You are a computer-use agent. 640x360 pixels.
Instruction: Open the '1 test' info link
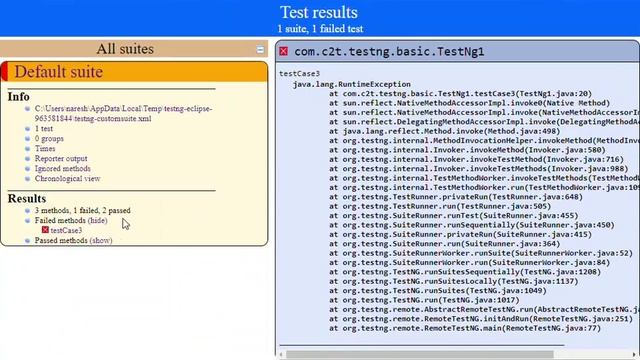(44, 129)
